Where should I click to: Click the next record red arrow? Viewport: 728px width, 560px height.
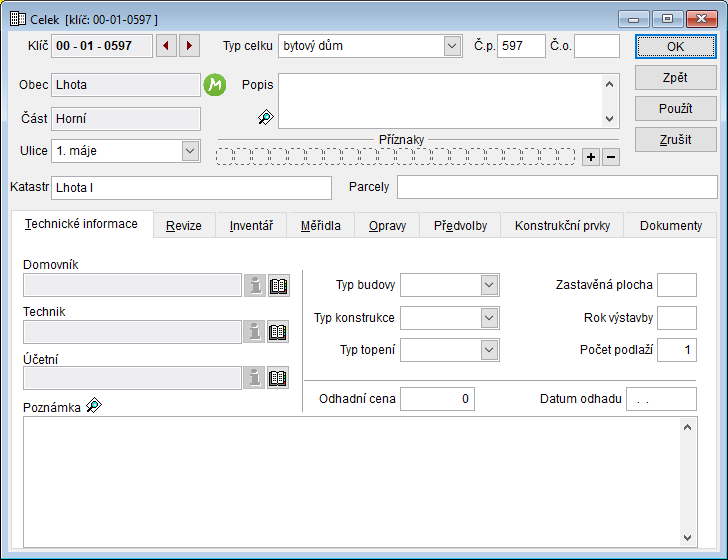coord(189,46)
